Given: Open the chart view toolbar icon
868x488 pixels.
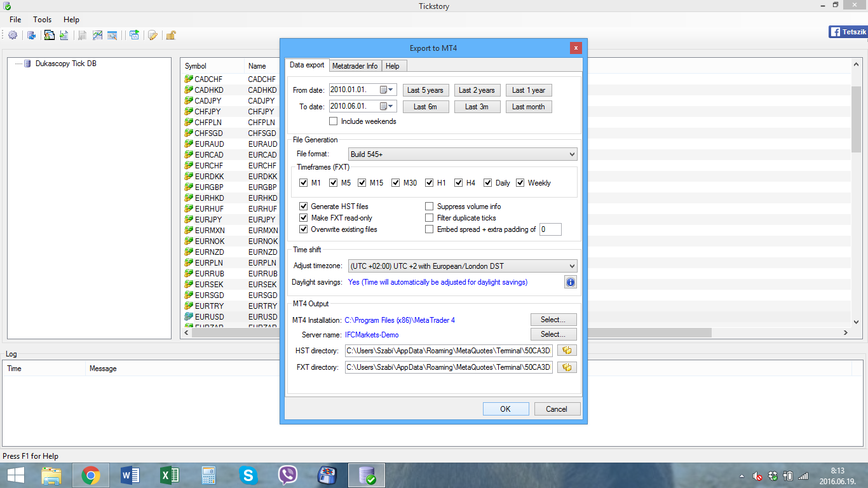Looking at the screenshot, I should click(x=97, y=35).
